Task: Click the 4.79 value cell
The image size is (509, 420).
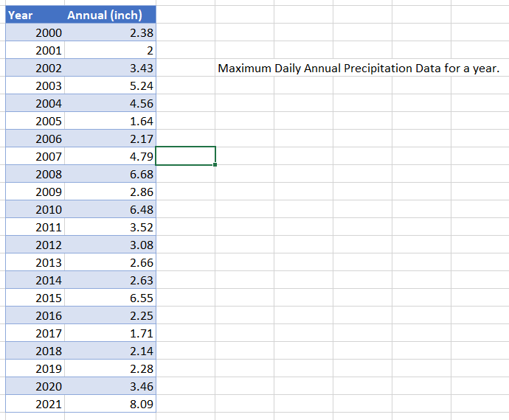Action: point(110,156)
